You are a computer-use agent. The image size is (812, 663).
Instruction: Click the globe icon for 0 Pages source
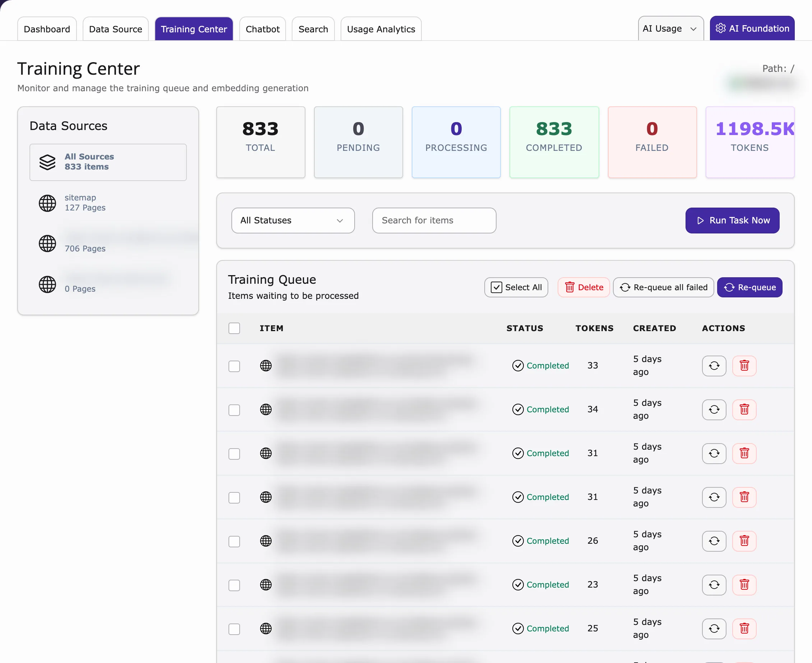coord(47,284)
